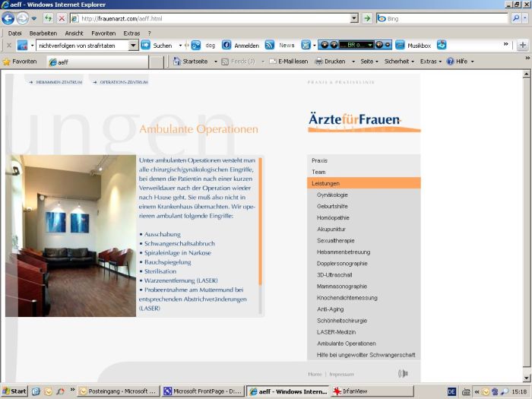Expand toolbar overflow chevron beside Musikbox
Screen dimensions: 532x399
tap(505, 44)
